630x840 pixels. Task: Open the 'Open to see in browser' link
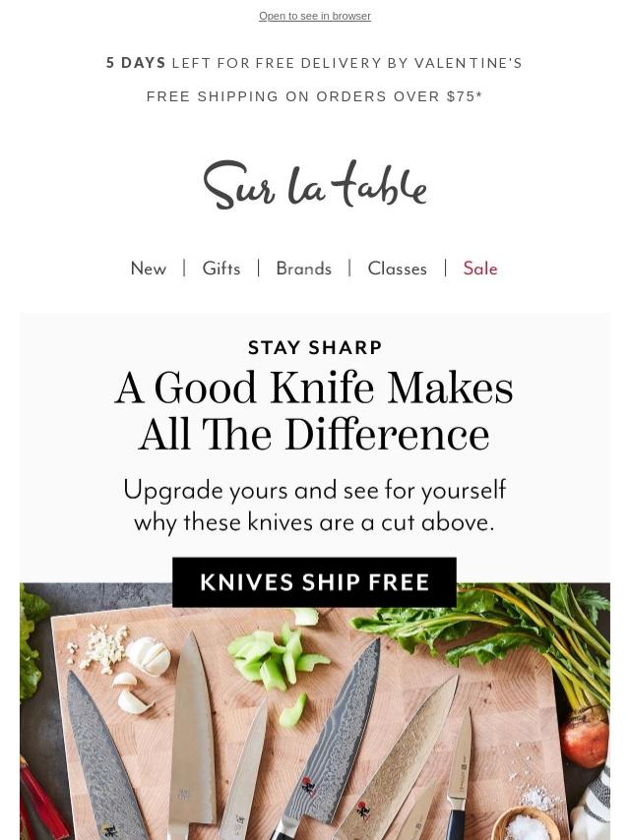(x=315, y=16)
